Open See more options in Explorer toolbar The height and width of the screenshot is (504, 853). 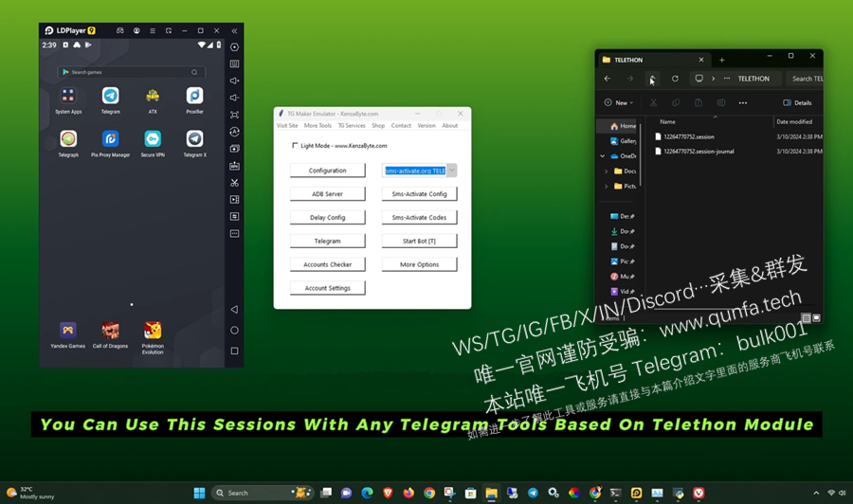pyautogui.click(x=742, y=102)
